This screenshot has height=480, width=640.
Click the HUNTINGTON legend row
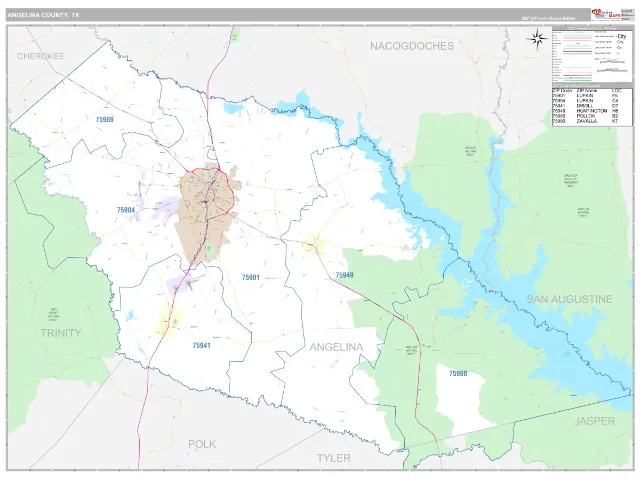tap(586, 111)
